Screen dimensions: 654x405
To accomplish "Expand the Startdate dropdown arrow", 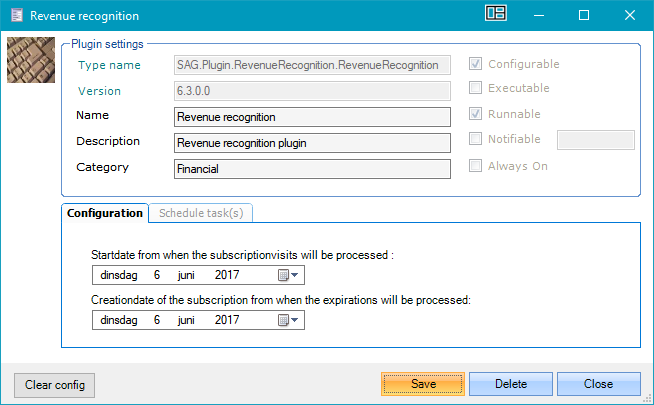I will pos(295,275).
